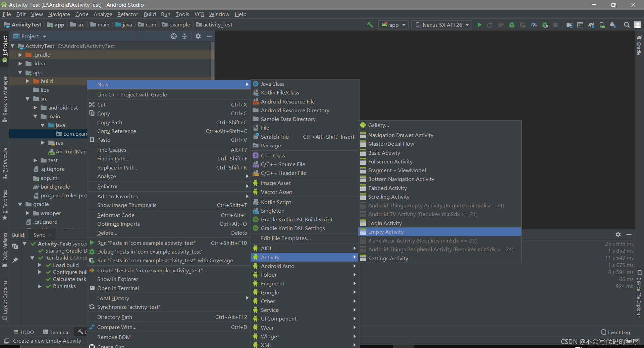Image resolution: width=644 pixels, height=348 pixels.
Task: Click attach debugger to process icon
Action: click(x=545, y=25)
